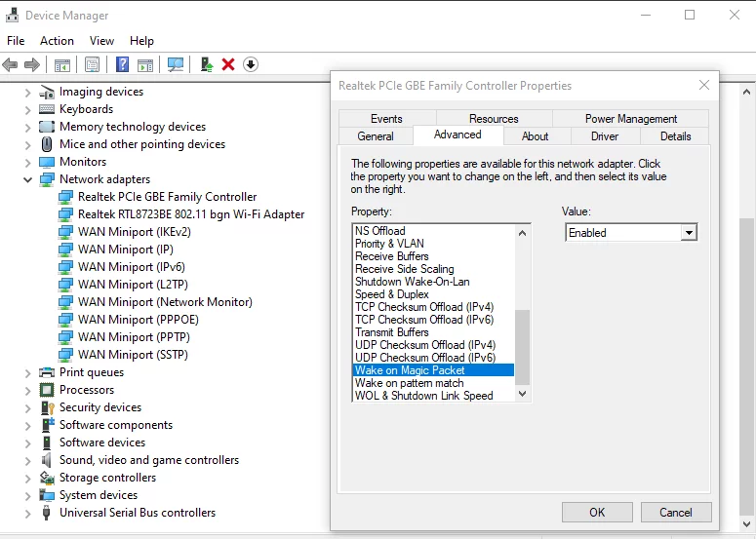Expand the Imaging devices node
Image resolution: width=756 pixels, height=539 pixels.
pos(28,92)
